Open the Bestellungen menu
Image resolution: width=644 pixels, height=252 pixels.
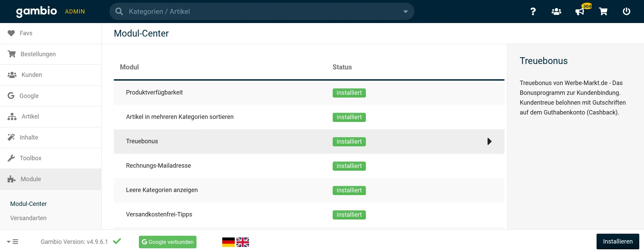38,54
